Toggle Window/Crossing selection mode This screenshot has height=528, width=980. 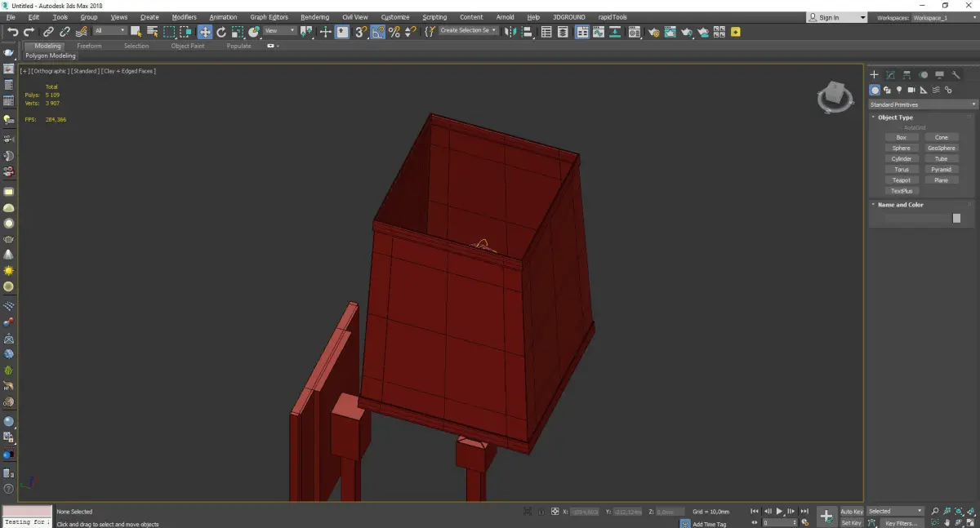click(186, 32)
